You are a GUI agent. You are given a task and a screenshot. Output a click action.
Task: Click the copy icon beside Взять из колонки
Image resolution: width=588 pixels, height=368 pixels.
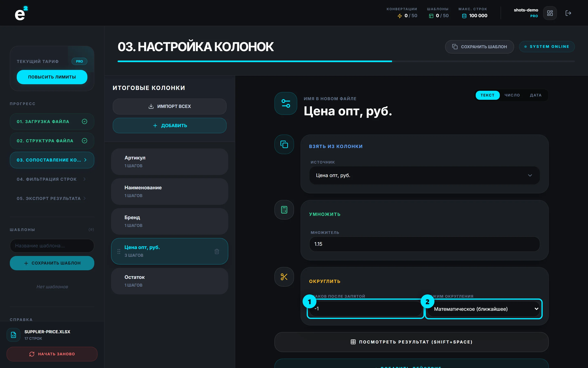pos(284,144)
